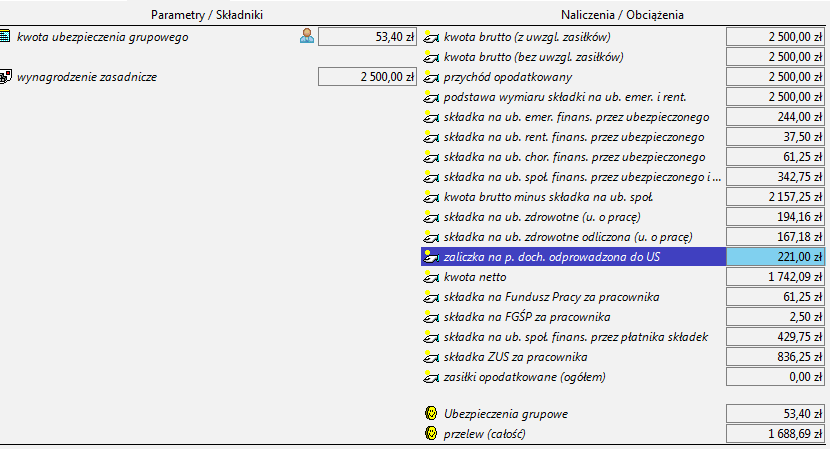Screen dimensions: 830x449
Task: Click the icon next to kwota ubezpieczenia grupowego
Action: point(6,37)
